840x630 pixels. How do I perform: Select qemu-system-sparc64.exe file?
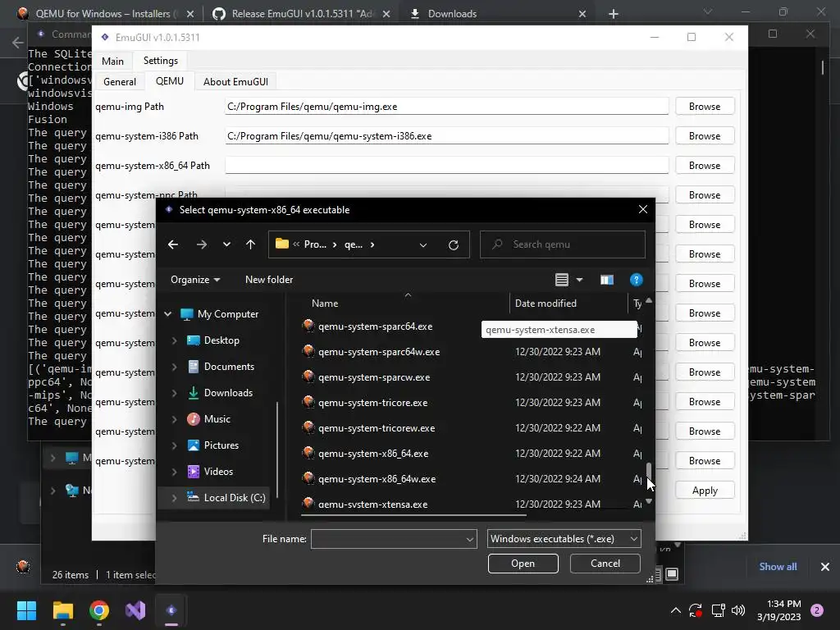point(375,326)
